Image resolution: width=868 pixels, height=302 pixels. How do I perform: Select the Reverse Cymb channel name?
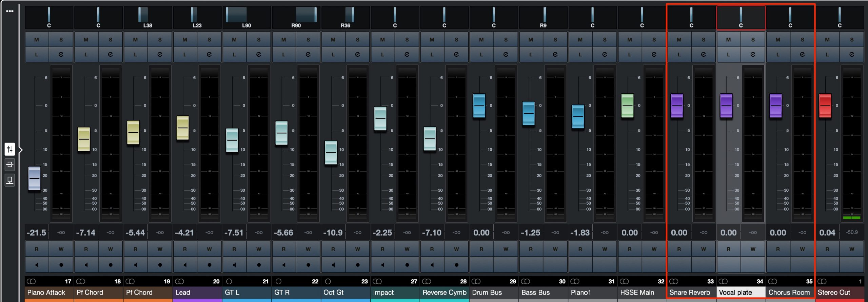[x=445, y=292]
